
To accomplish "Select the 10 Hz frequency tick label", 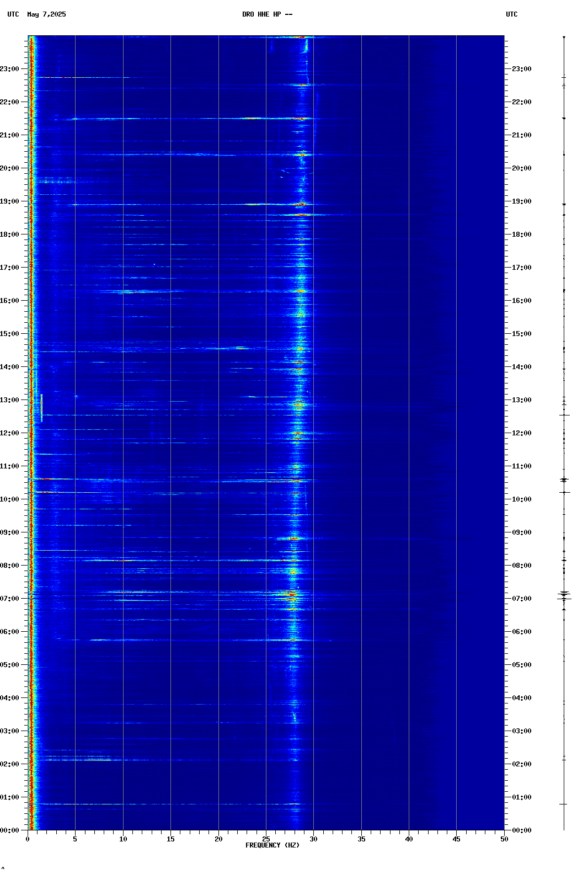I will coord(123,839).
